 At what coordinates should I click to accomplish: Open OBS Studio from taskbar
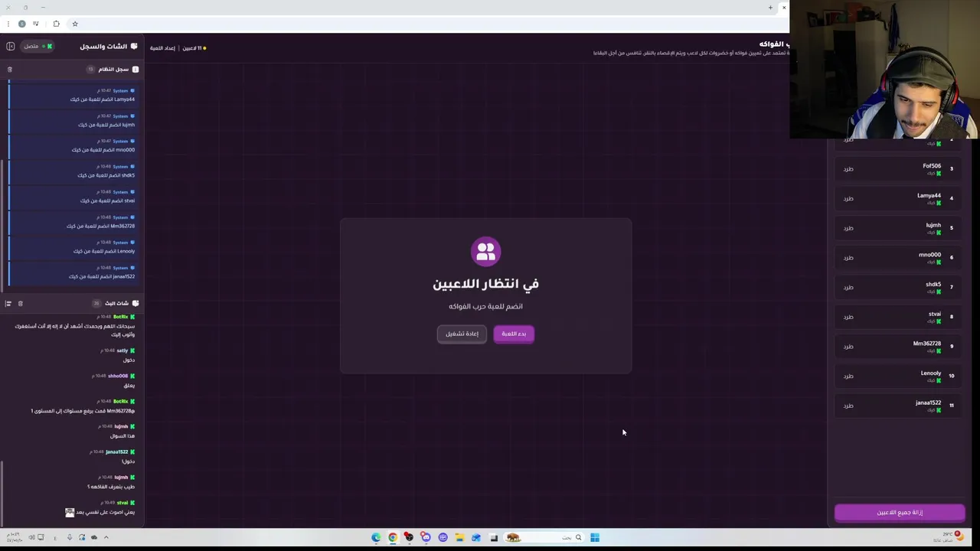coord(410,538)
